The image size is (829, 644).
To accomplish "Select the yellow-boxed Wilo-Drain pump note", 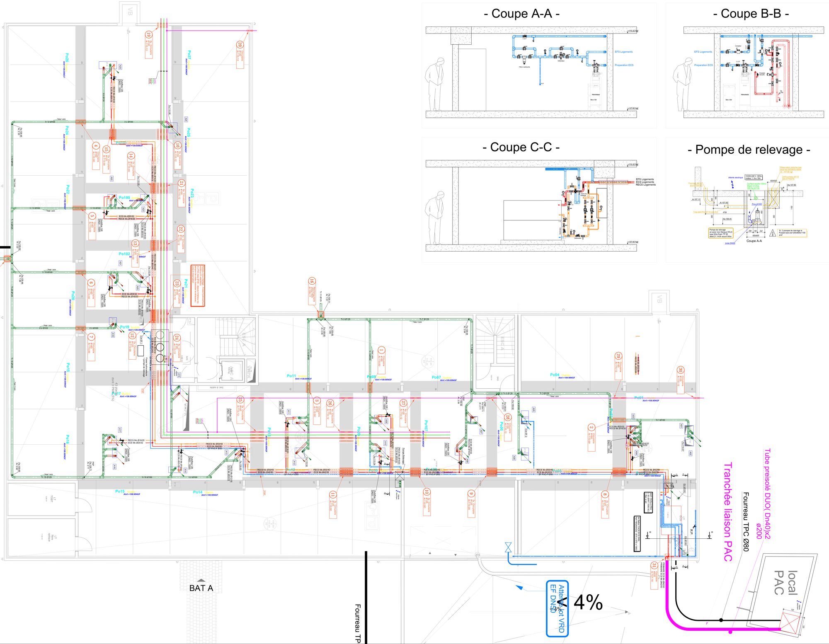I will pyautogui.click(x=720, y=233).
